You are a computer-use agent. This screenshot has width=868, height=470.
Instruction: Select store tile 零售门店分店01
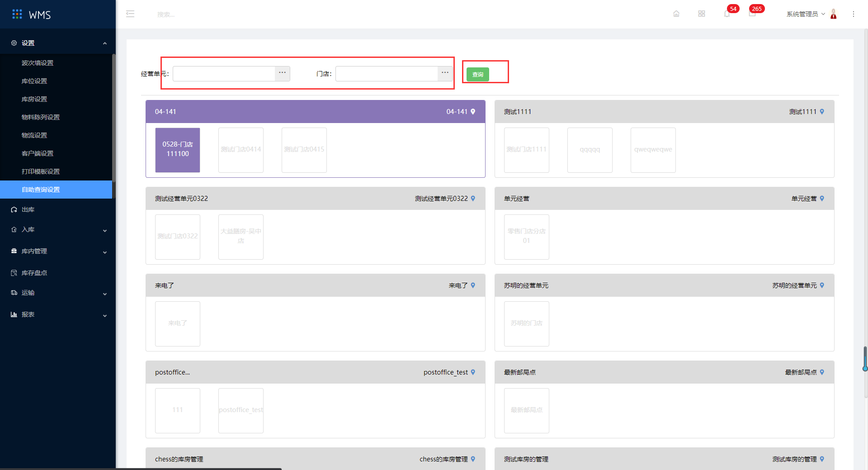[x=527, y=237]
